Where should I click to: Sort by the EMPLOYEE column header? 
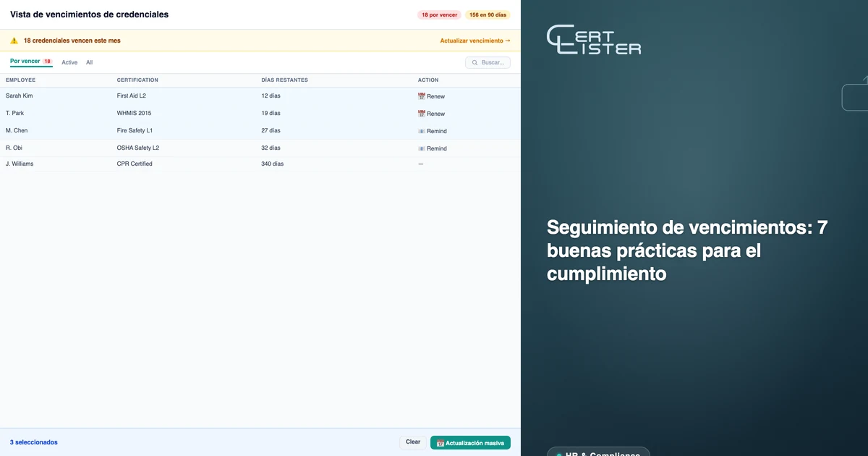pos(20,80)
